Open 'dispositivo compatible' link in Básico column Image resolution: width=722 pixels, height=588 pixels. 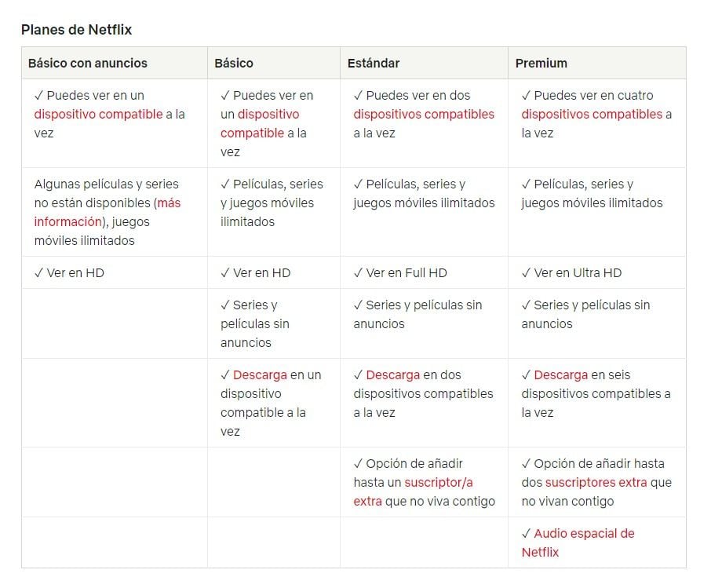click(x=259, y=123)
